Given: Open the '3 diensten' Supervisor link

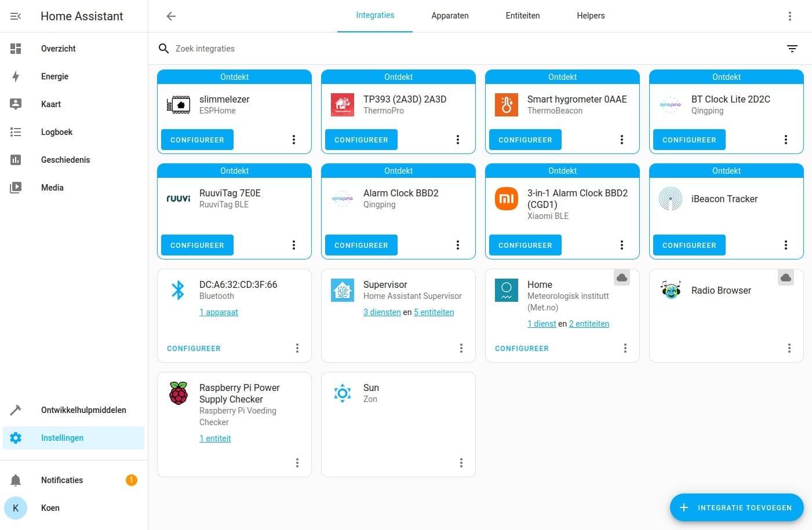Looking at the screenshot, I should click(x=382, y=312).
